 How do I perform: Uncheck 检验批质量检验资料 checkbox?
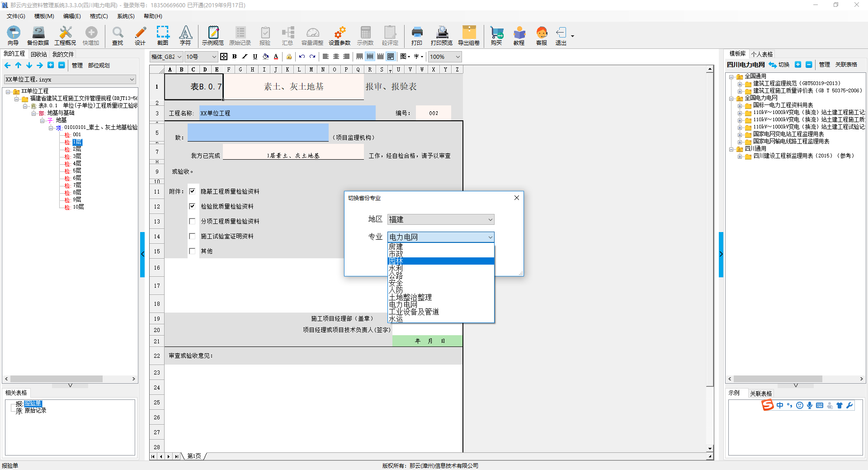pos(192,206)
